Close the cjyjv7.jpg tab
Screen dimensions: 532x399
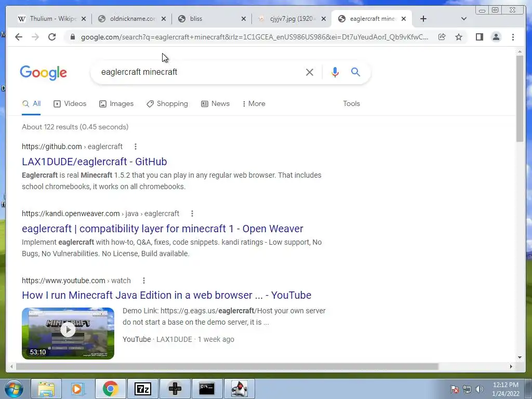(x=324, y=19)
